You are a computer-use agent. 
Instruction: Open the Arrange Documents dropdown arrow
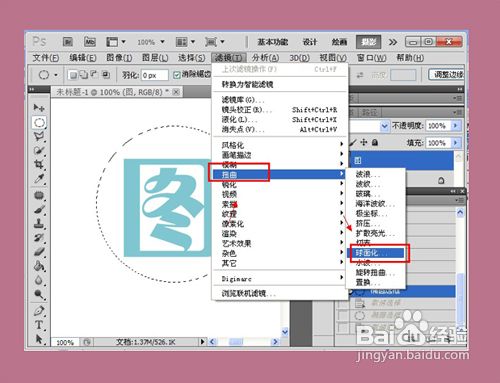(x=193, y=42)
